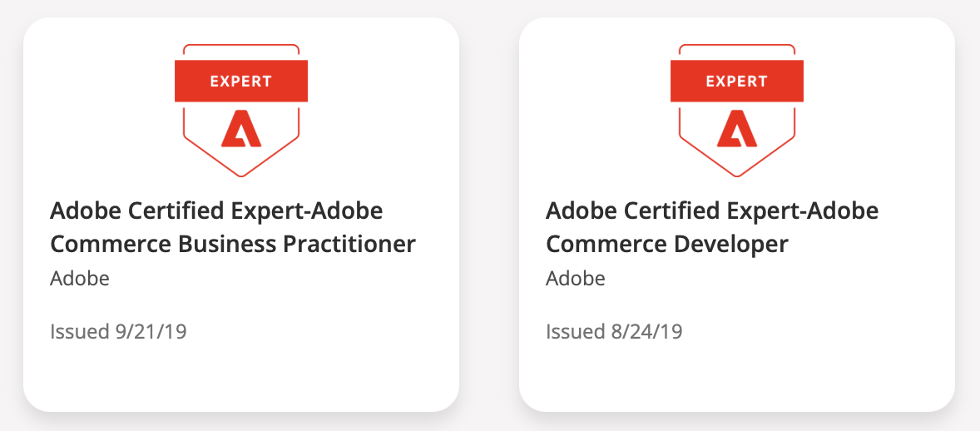Click the Business Practitioner expert shield badge
The image size is (980, 431).
[x=241, y=111]
